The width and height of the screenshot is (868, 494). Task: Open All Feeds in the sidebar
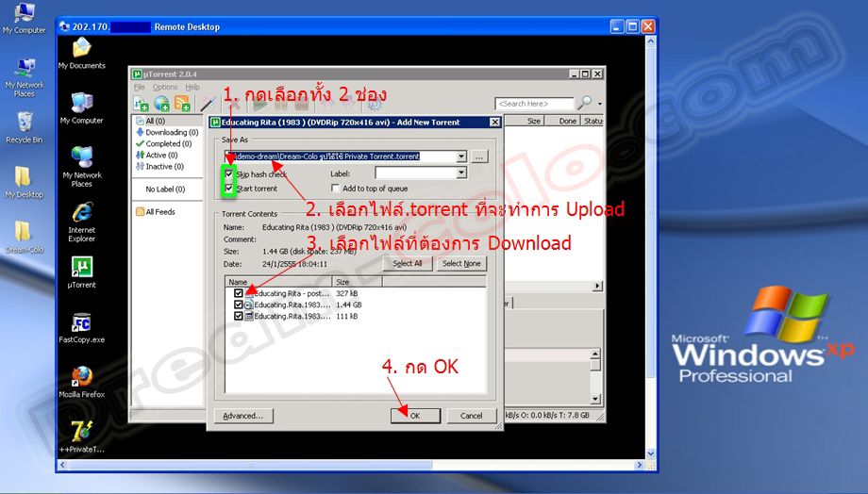[156, 211]
